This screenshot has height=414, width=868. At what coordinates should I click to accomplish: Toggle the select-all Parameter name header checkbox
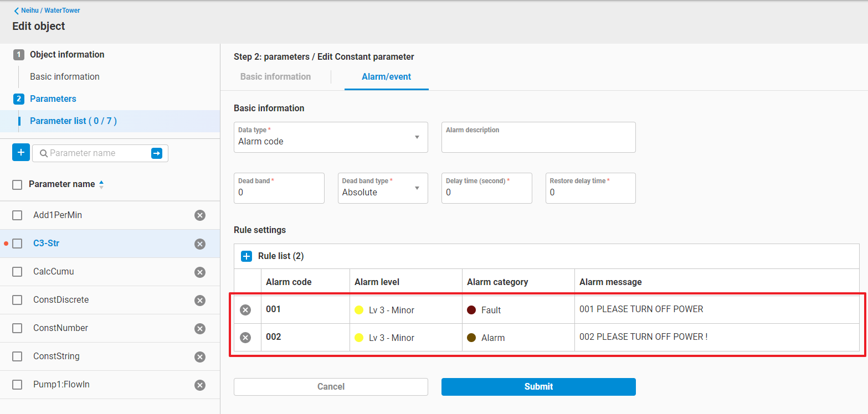click(x=17, y=184)
